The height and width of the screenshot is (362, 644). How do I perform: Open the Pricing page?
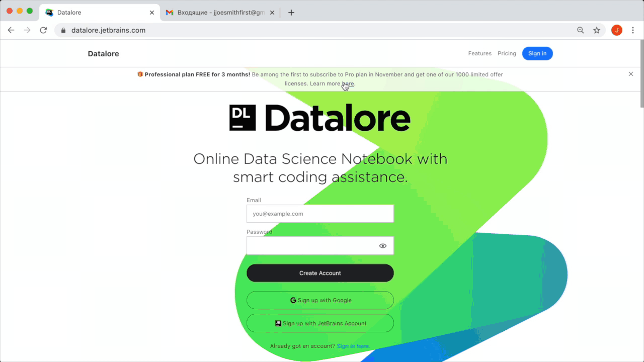click(x=507, y=53)
